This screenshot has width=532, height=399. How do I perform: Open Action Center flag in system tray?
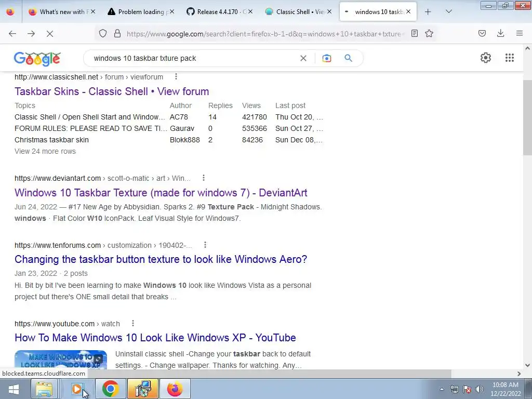point(467,389)
